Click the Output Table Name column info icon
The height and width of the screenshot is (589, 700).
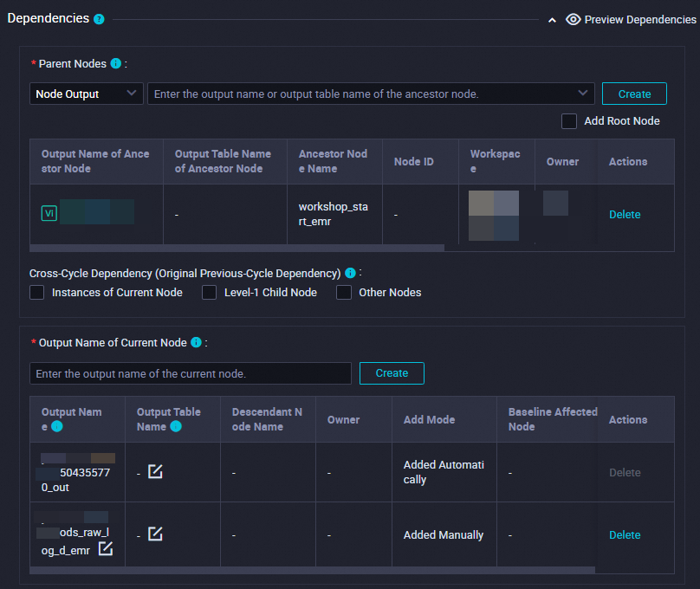point(176,426)
